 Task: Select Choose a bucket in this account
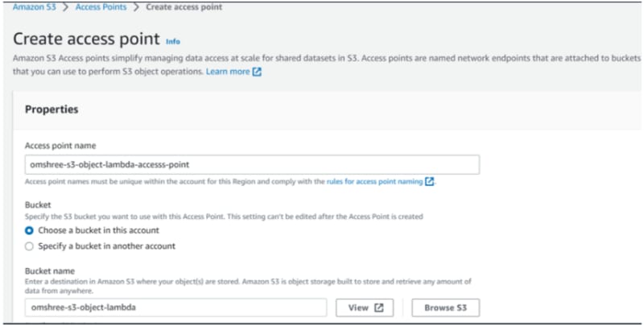29,231
